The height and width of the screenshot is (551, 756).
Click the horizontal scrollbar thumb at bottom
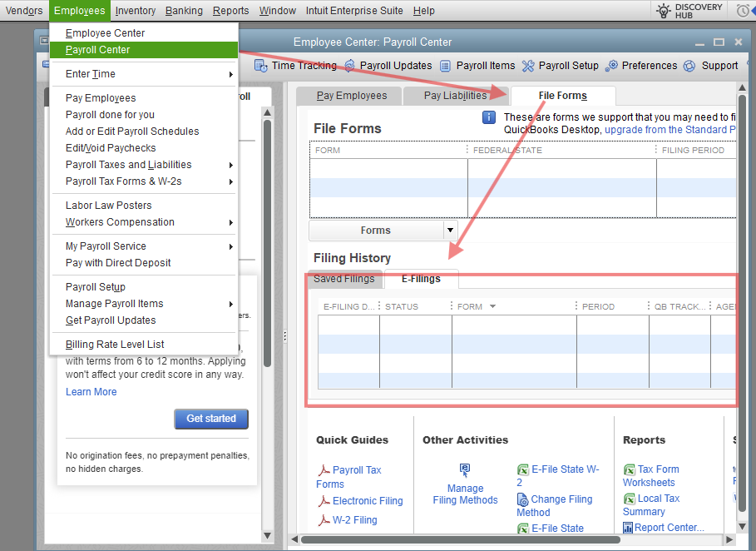[x=461, y=539]
